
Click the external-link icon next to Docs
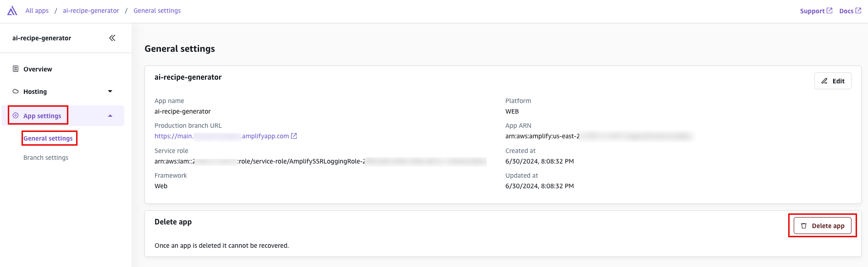pyautogui.click(x=858, y=11)
